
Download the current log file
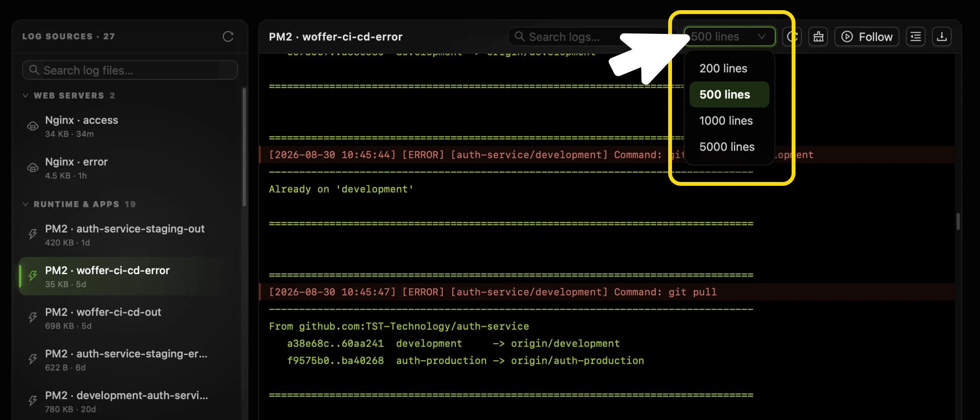942,36
